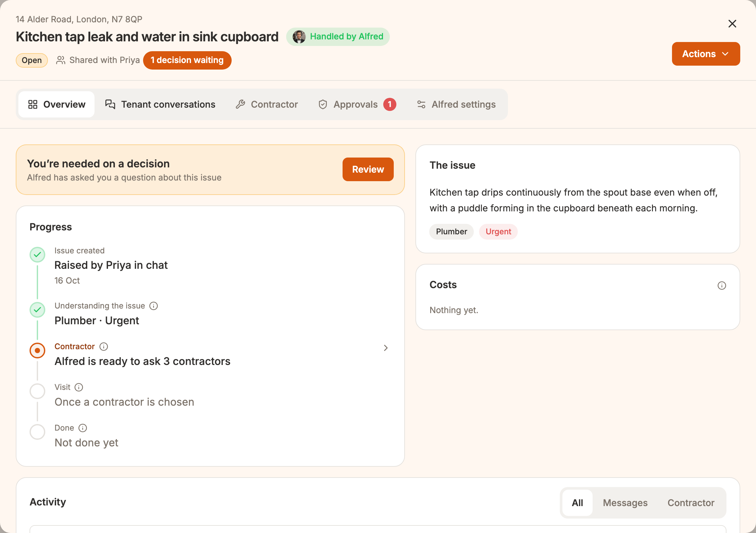
Task: Click the Tenant conversations chat icon
Action: click(x=110, y=104)
